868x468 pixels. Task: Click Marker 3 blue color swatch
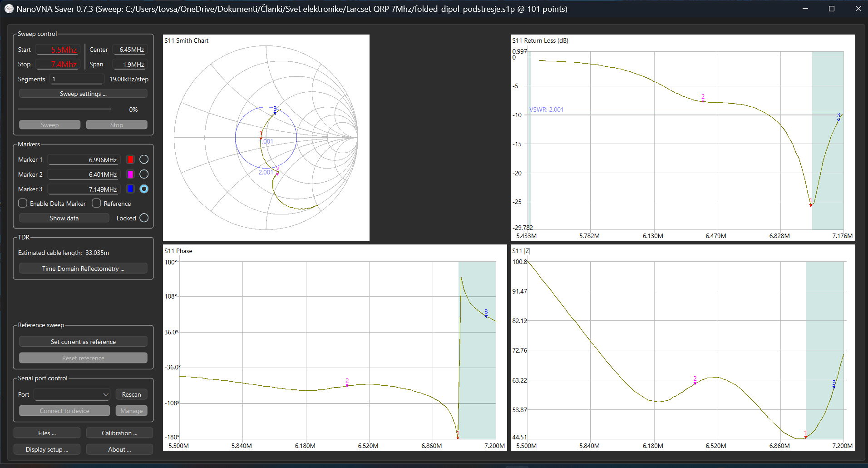point(131,189)
